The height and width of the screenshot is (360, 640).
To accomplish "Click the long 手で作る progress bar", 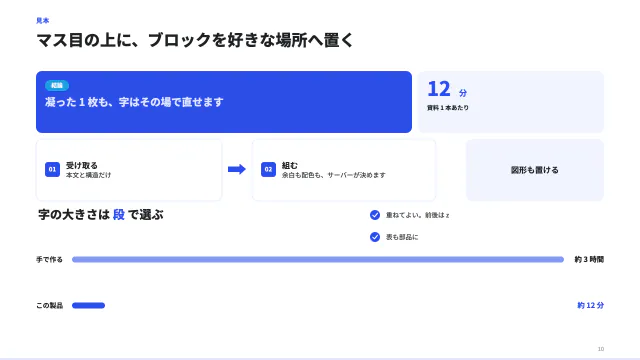I will coord(318,260).
